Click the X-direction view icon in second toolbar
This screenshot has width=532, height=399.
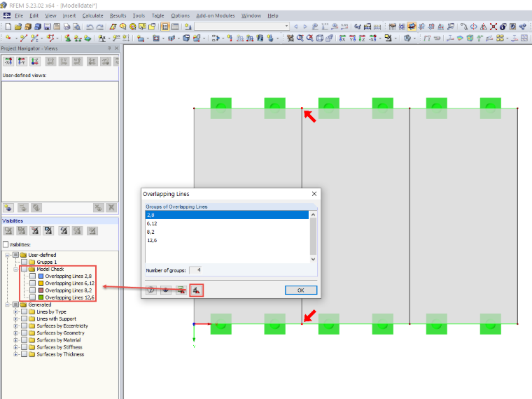(x=342, y=38)
